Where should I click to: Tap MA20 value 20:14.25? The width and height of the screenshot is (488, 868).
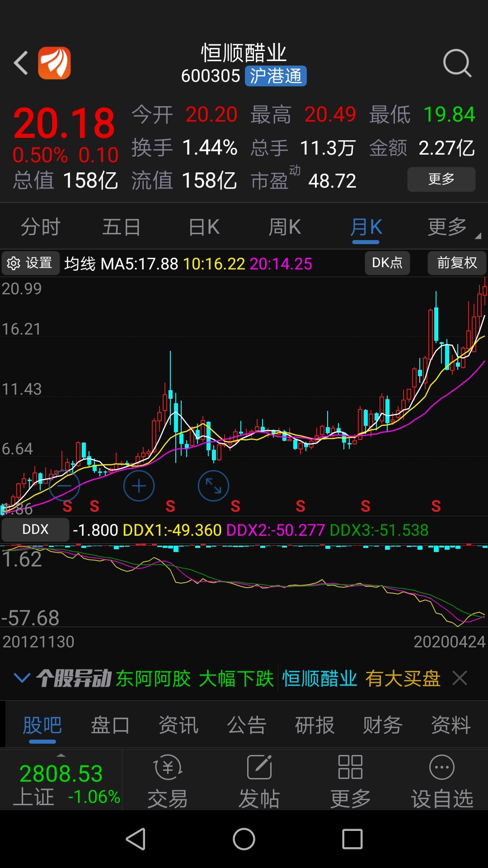pos(281,264)
